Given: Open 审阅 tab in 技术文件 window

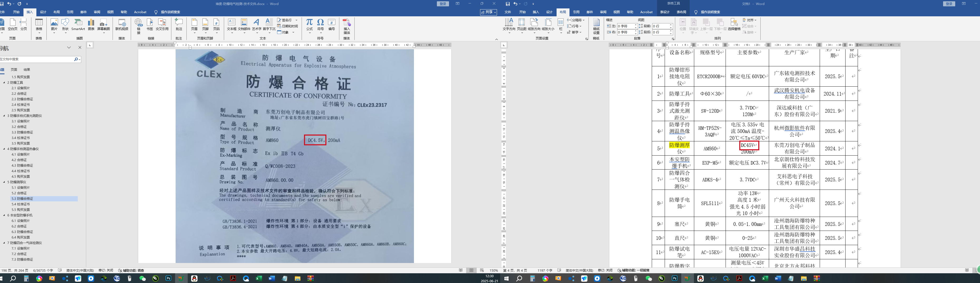Looking at the screenshot, I should [97, 12].
